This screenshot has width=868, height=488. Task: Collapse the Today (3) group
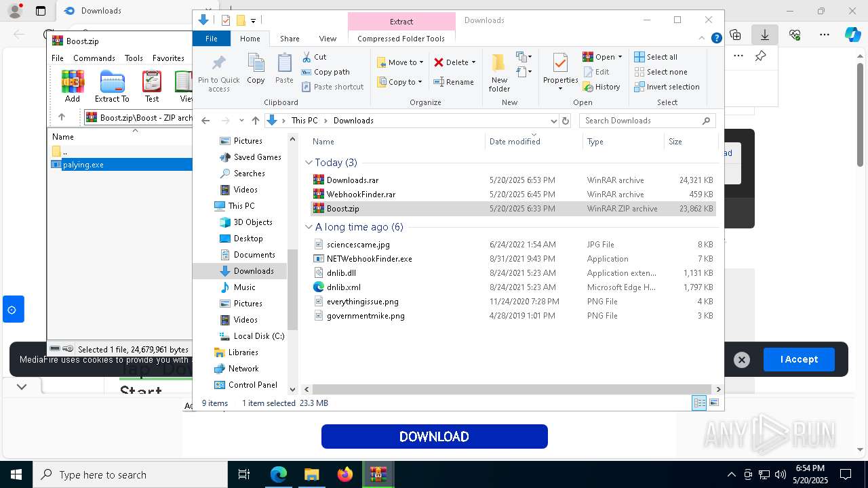pyautogui.click(x=309, y=163)
